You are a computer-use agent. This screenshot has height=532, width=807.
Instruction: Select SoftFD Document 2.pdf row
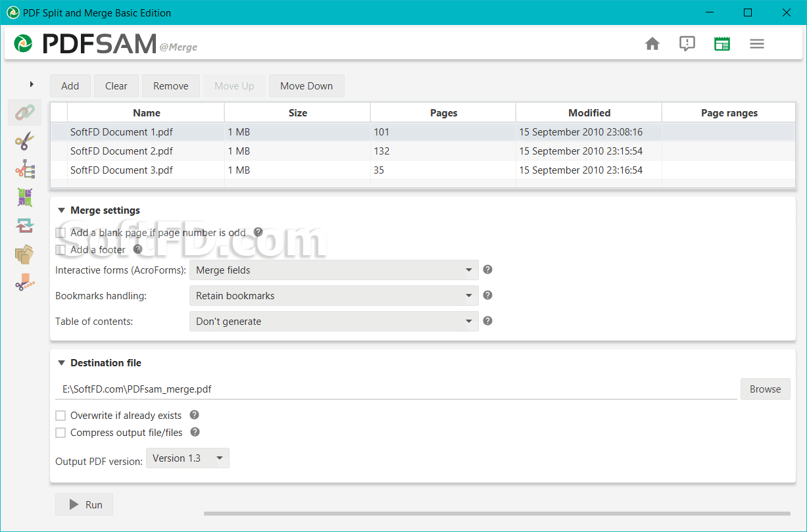(x=422, y=151)
